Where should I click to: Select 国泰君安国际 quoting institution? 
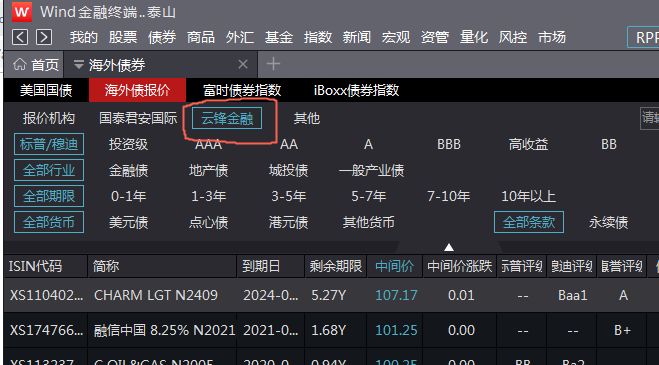(x=138, y=118)
